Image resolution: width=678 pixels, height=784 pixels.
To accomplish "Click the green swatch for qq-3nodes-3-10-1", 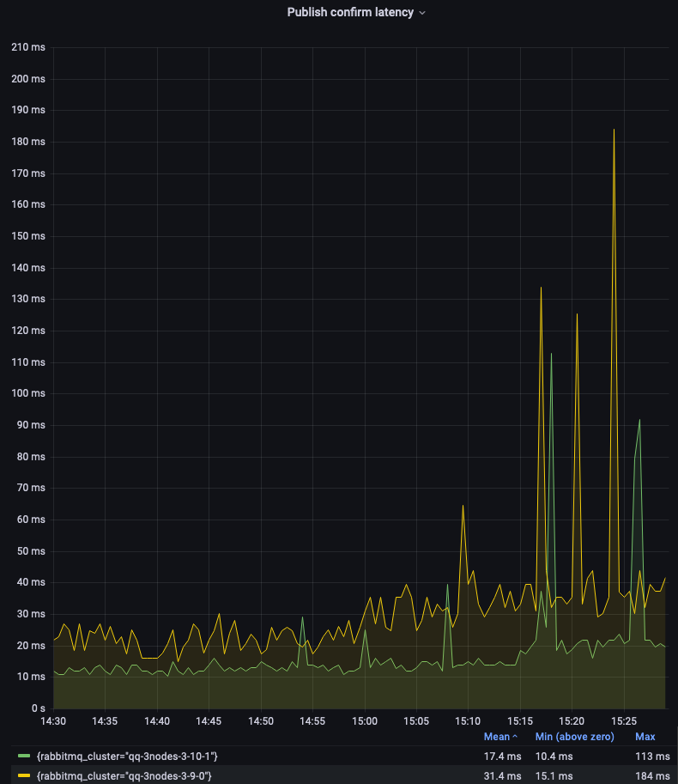I will coord(24,756).
